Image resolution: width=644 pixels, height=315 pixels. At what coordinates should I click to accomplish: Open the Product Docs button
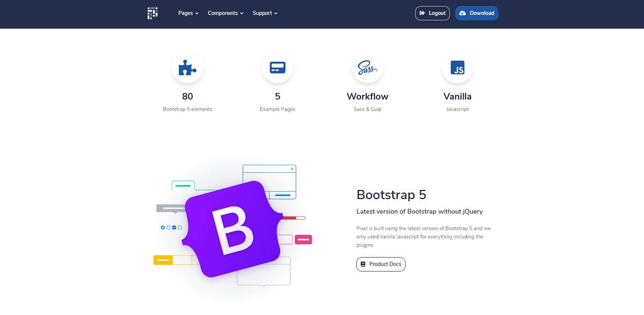tap(381, 264)
